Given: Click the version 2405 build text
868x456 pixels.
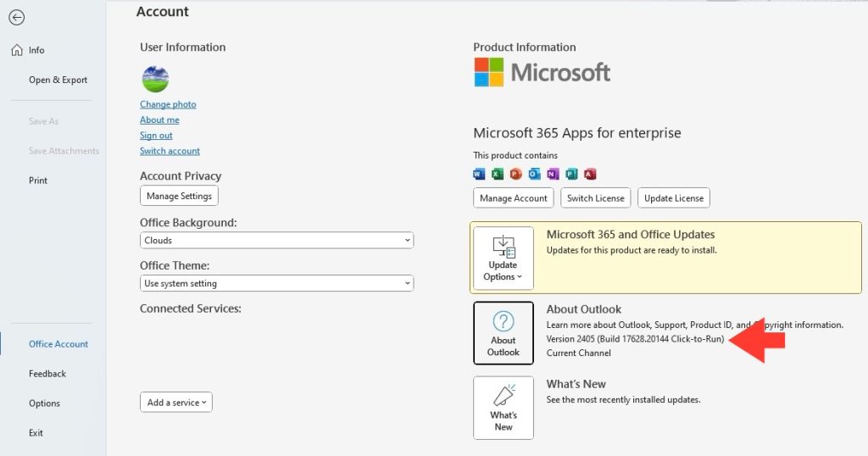Looking at the screenshot, I should click(635, 339).
